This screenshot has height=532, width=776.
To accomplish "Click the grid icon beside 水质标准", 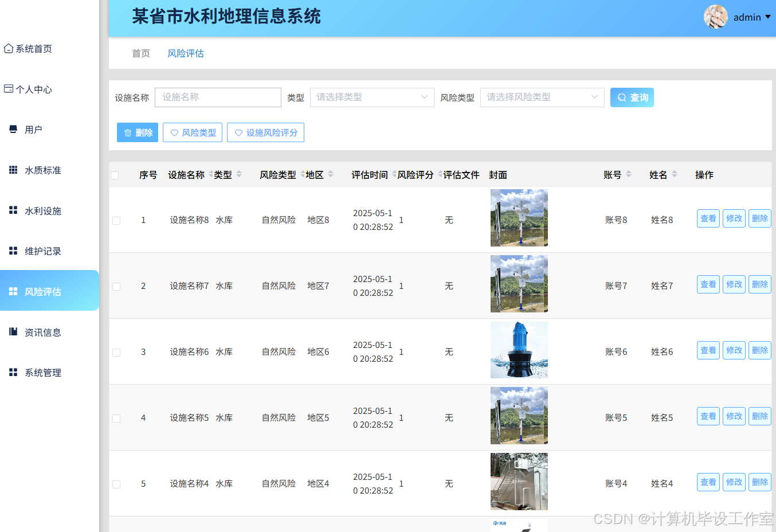I will click(13, 170).
